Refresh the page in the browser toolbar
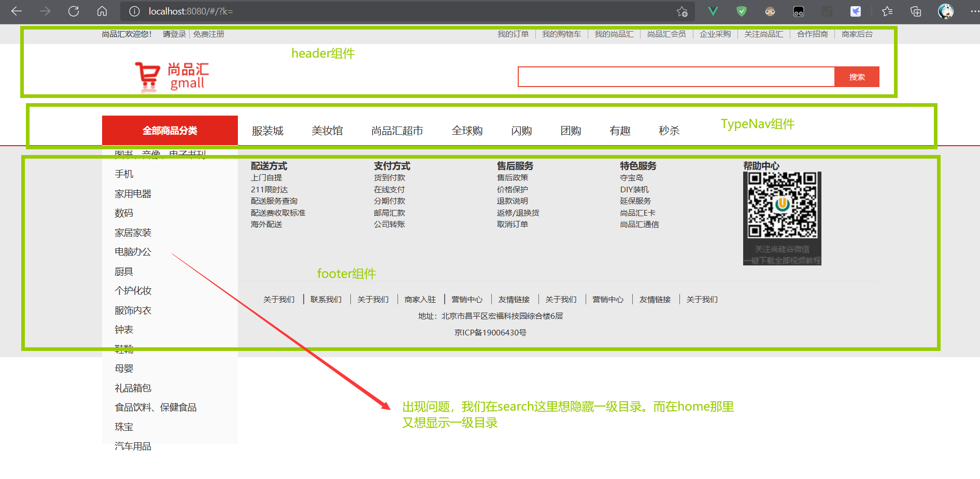 (x=73, y=11)
